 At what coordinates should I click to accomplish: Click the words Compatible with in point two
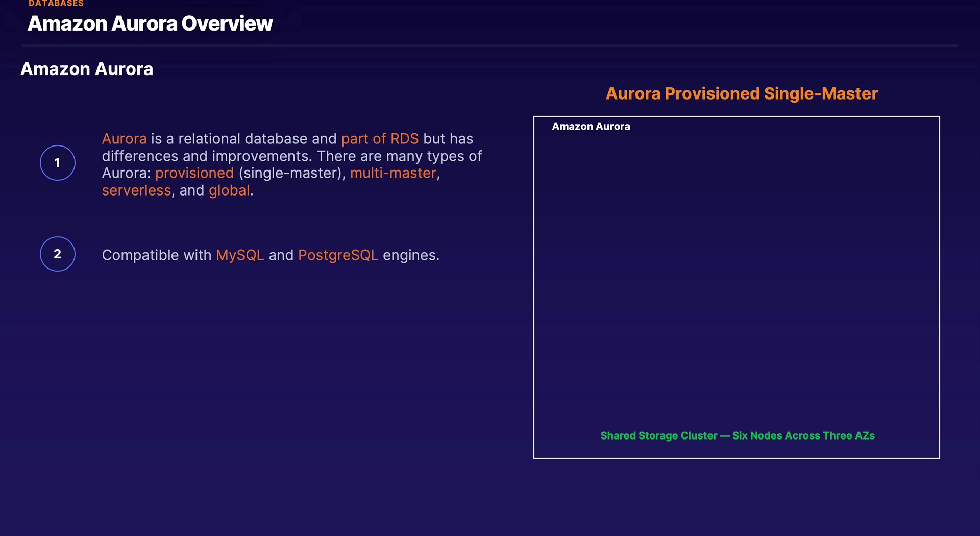tap(157, 255)
